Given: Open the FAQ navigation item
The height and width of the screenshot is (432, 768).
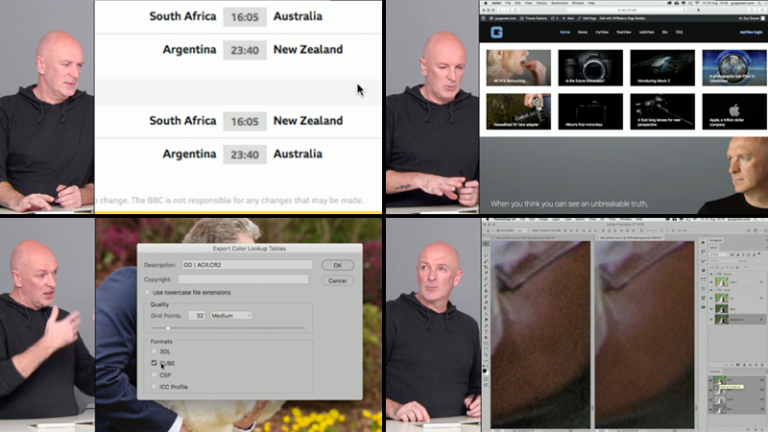Looking at the screenshot, I should click(x=678, y=32).
